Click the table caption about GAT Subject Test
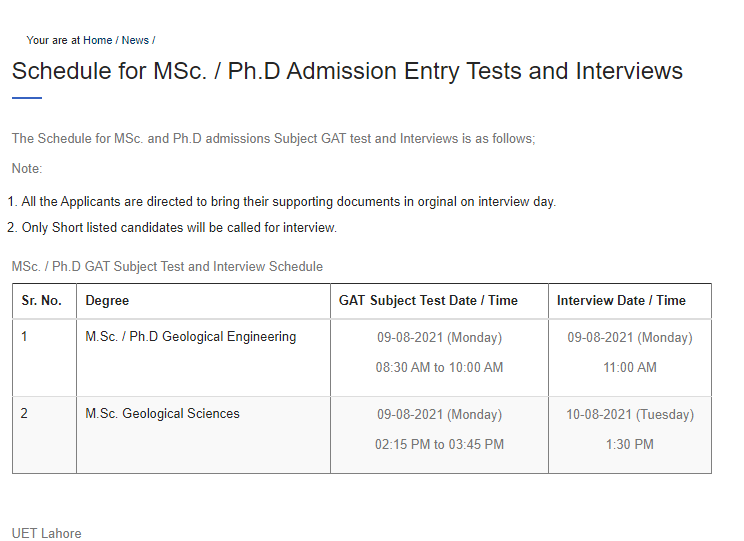The height and width of the screenshot is (541, 744). pyautogui.click(x=167, y=267)
